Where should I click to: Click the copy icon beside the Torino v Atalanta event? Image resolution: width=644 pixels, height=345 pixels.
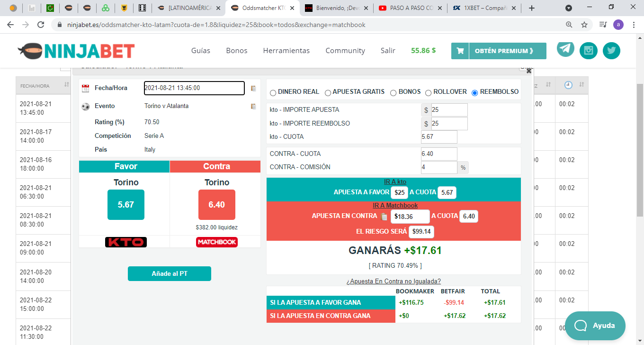pyautogui.click(x=253, y=106)
